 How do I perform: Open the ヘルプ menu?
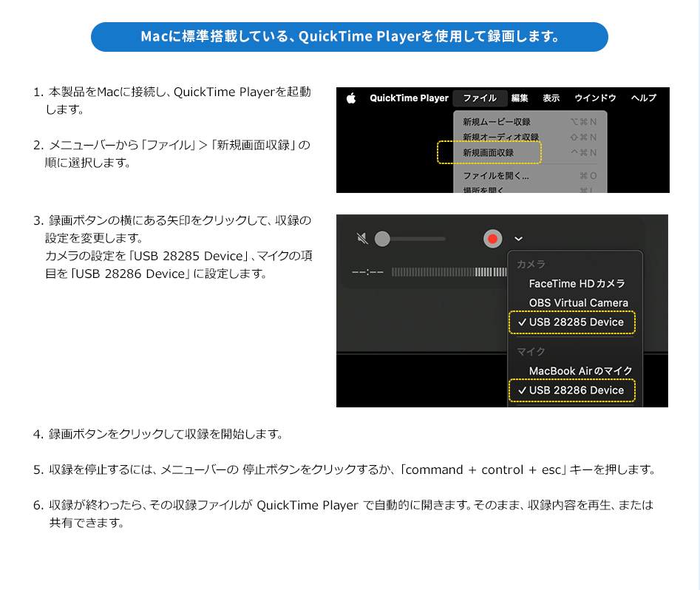pyautogui.click(x=643, y=98)
